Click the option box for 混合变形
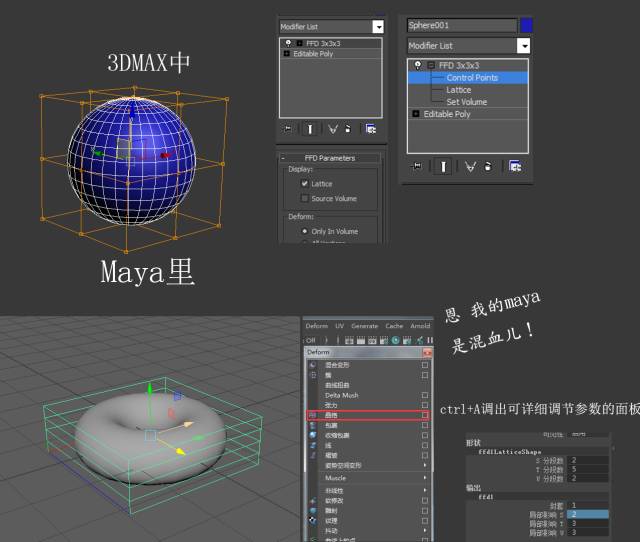640x542 pixels. pyautogui.click(x=425, y=365)
